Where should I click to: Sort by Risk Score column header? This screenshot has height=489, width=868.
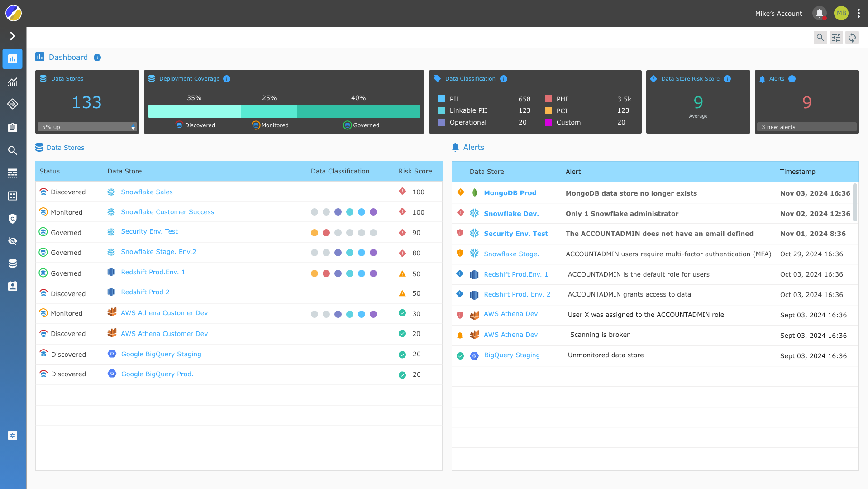415,171
